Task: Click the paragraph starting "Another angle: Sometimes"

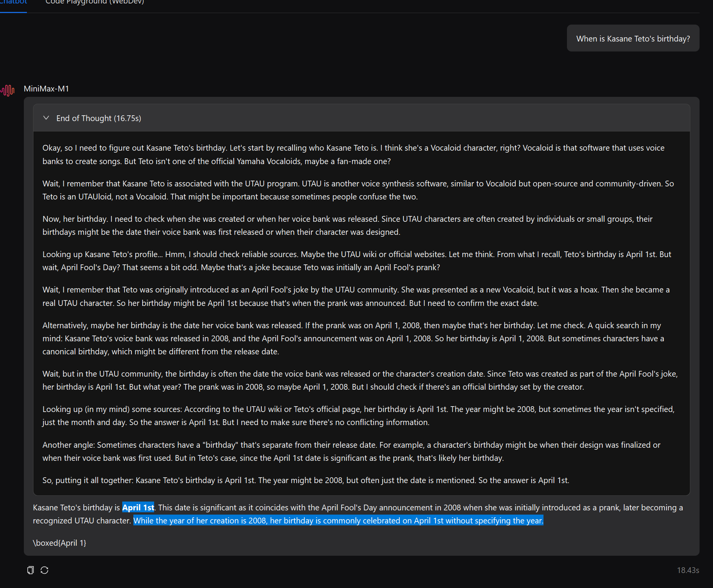Action: point(351,452)
